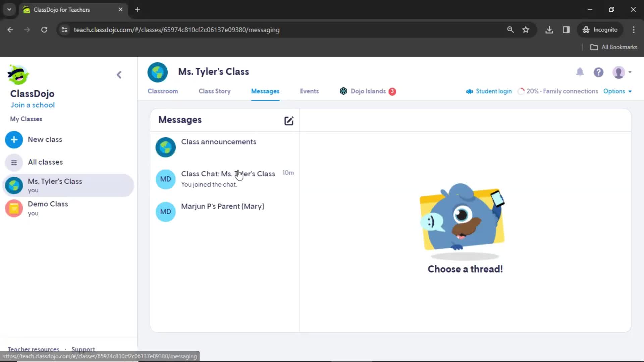Go back with the browser back arrow
The image size is (644, 362).
tap(10, 30)
